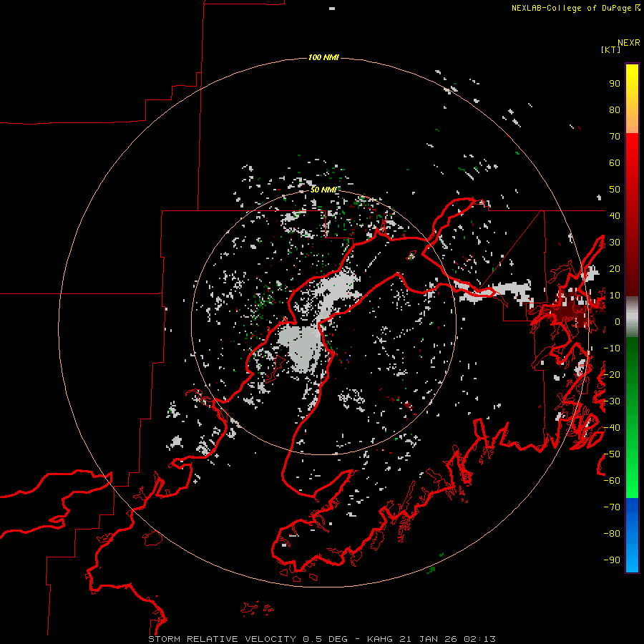The image size is (644, 644).
Task: Click the -90 value on velocity scale
Action: pos(612,560)
